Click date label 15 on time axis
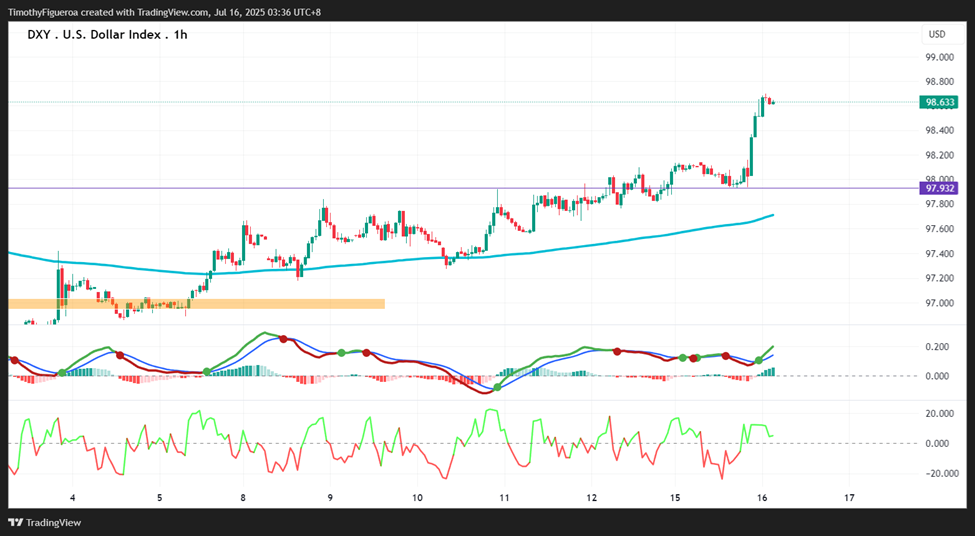This screenshot has height=536, width=975. pyautogui.click(x=675, y=498)
